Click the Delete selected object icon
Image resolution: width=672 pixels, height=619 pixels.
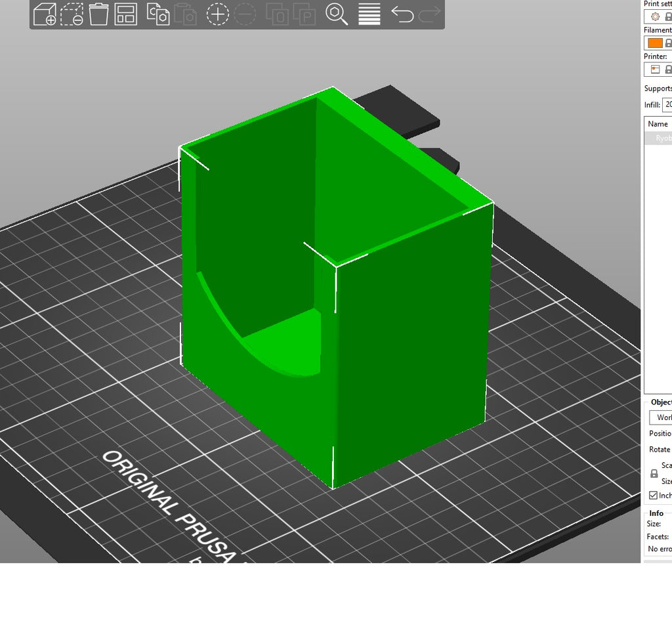72,14
